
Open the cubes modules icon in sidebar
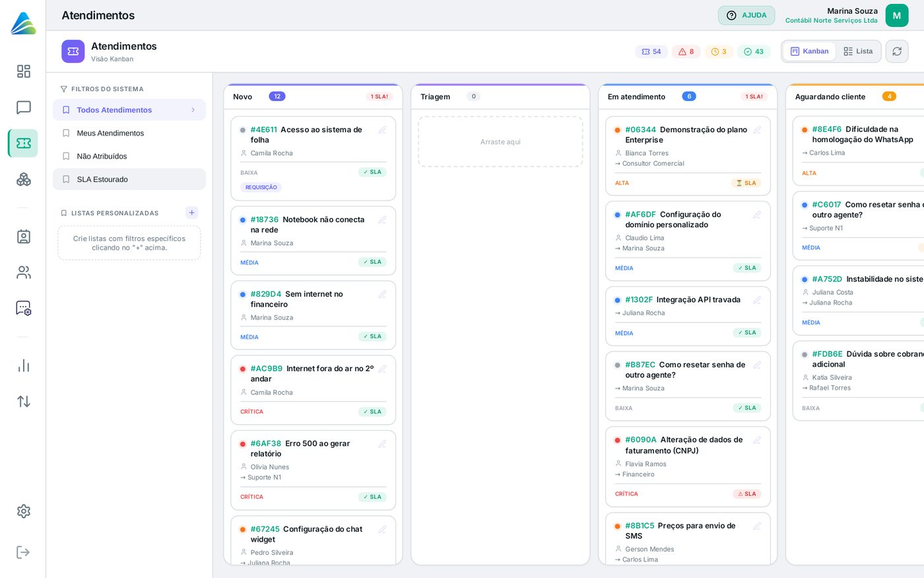(24, 179)
